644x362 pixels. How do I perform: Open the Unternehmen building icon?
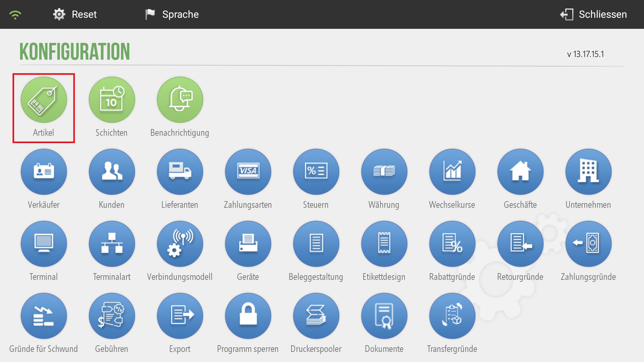click(x=589, y=172)
